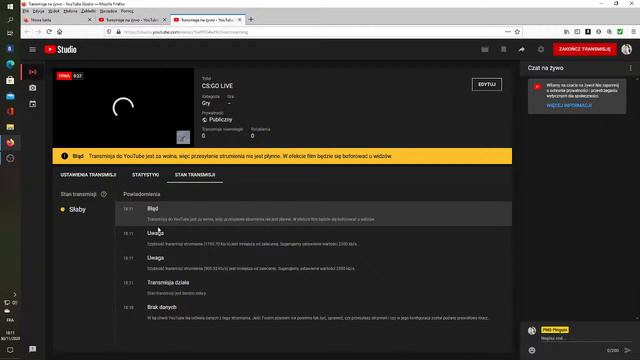Select the Stream (live) sidebar icon
The height and width of the screenshot is (360, 640).
coord(33,72)
